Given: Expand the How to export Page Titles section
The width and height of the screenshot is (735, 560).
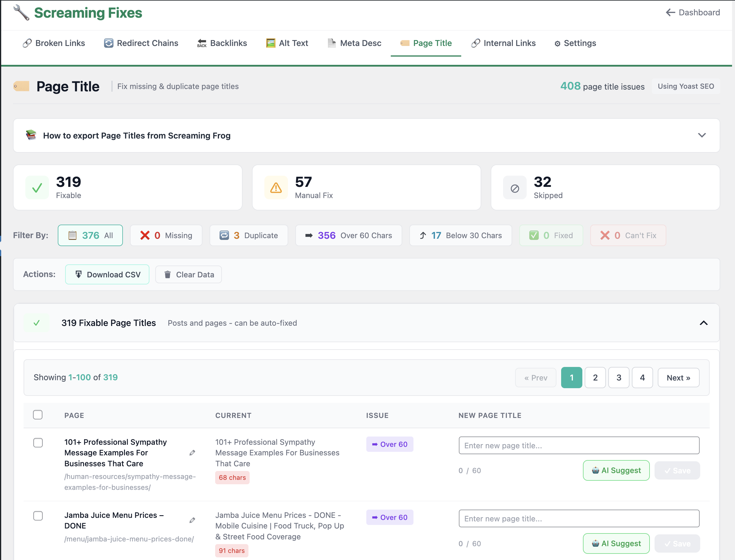Looking at the screenshot, I should [702, 135].
